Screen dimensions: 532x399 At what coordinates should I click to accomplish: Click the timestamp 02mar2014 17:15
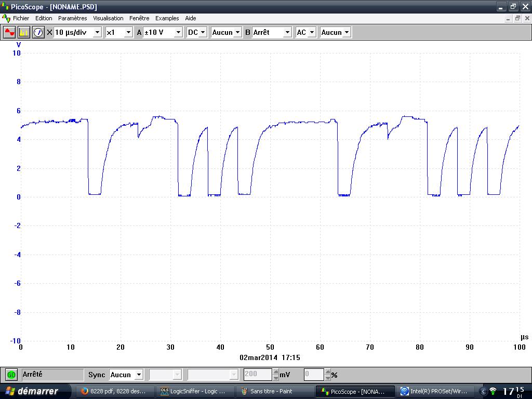tap(270, 357)
